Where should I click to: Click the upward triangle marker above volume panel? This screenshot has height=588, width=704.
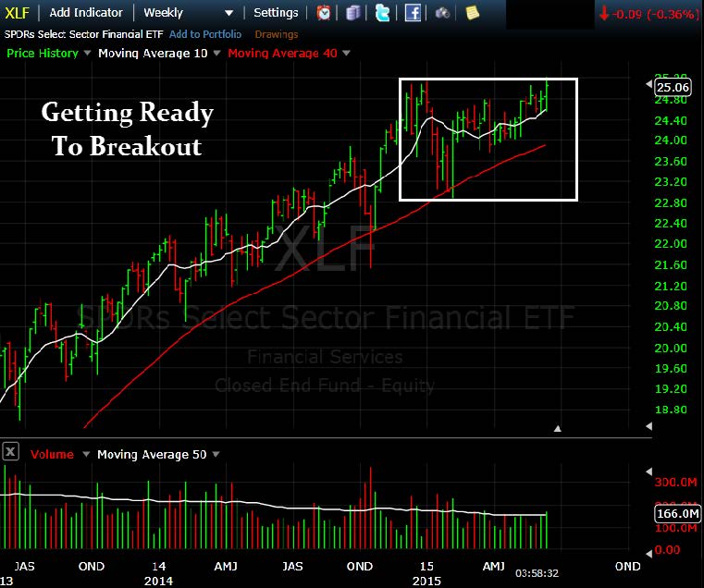[x=557, y=429]
